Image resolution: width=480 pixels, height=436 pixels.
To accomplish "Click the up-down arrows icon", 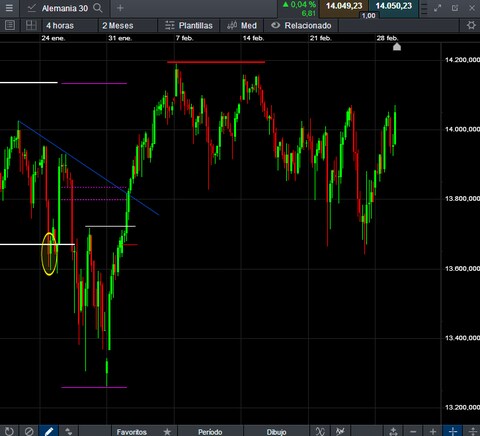I will click(68, 431).
